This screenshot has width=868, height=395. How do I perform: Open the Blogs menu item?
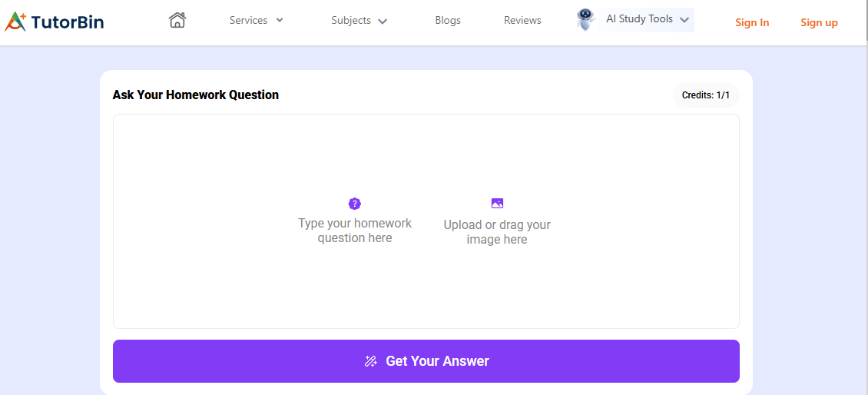pyautogui.click(x=448, y=21)
